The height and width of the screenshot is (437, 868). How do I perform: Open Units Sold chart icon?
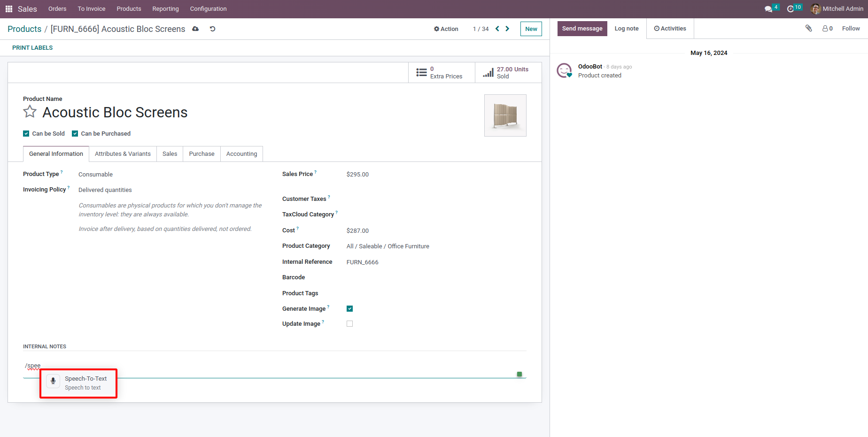[488, 73]
